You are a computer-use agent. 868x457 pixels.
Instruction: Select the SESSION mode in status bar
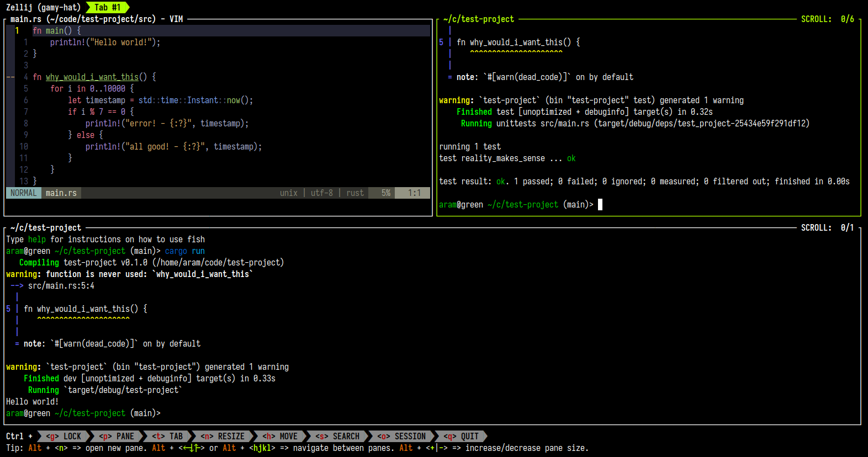[401, 436]
